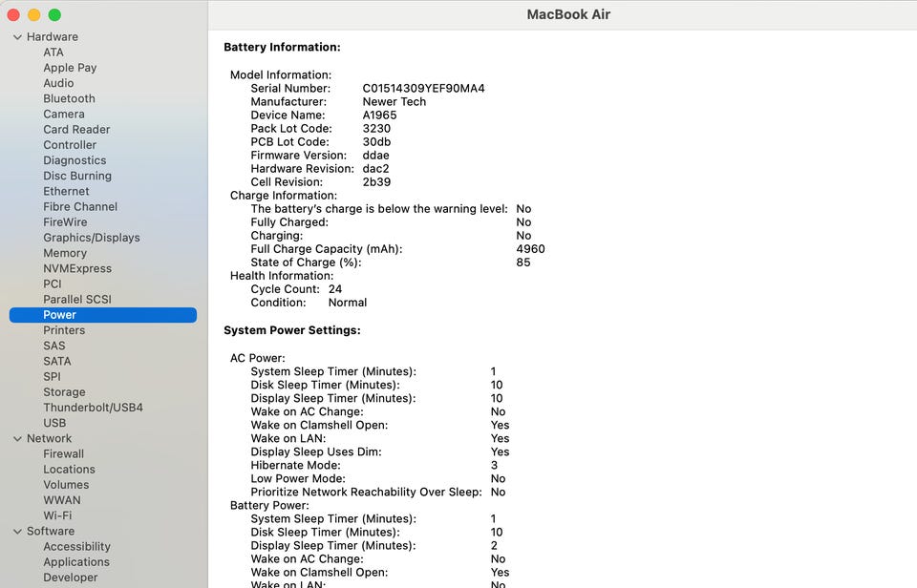917x588 pixels.
Task: Click the Network category label
Action: coord(49,438)
